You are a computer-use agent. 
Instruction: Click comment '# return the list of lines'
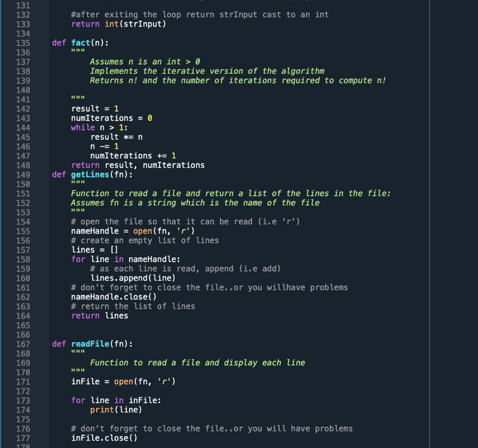pyautogui.click(x=133, y=306)
